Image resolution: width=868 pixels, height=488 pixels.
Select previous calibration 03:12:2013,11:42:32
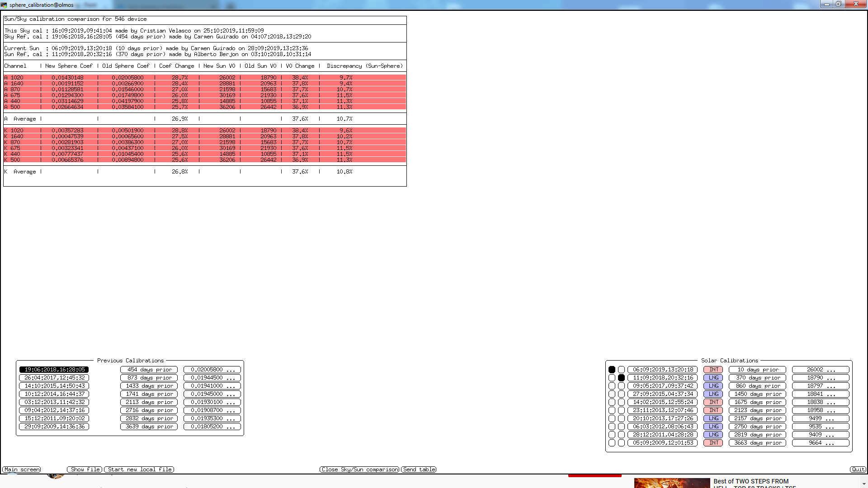pos(54,402)
